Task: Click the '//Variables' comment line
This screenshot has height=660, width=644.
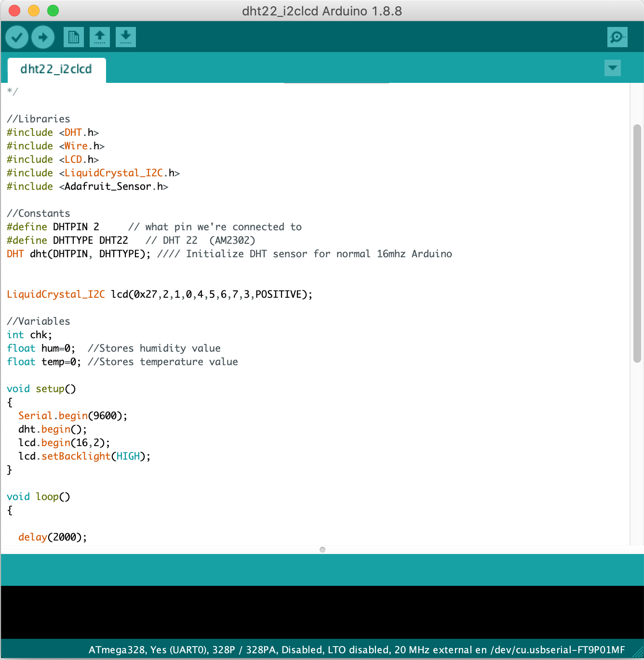Action: (39, 321)
